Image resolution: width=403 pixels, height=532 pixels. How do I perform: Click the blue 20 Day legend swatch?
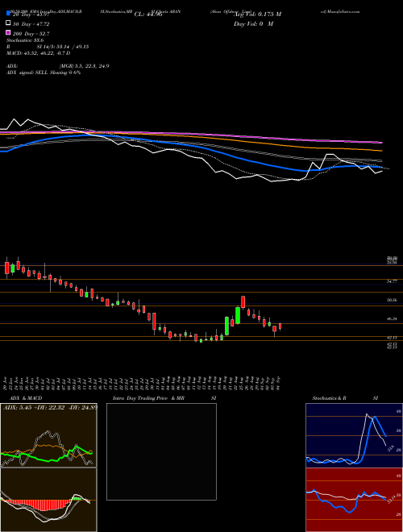pyautogui.click(x=9, y=14)
